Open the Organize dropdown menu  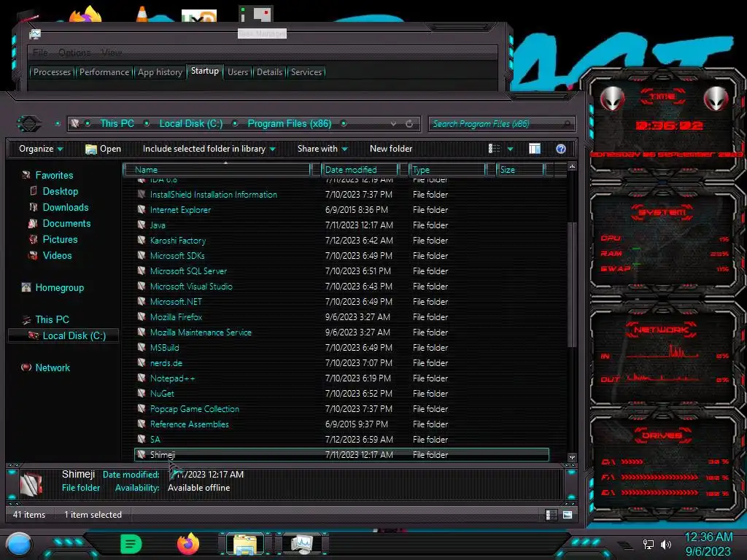point(41,149)
